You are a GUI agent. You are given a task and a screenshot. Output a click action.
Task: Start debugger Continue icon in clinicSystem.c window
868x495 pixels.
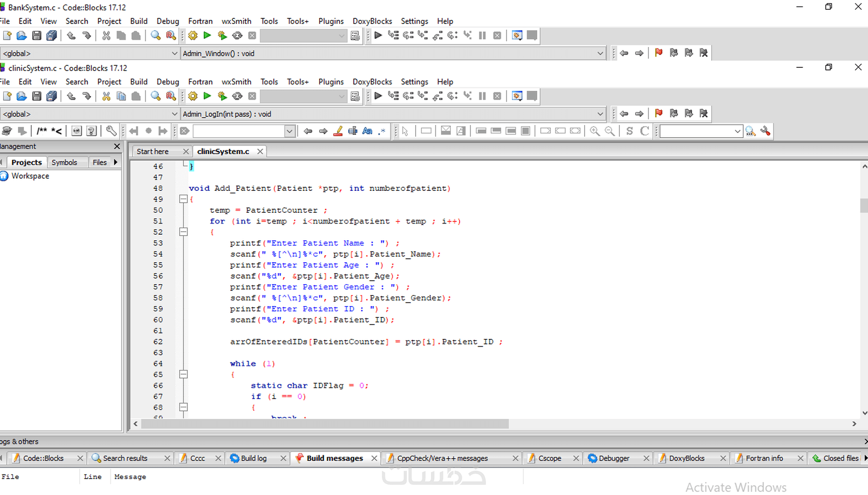pyautogui.click(x=378, y=96)
